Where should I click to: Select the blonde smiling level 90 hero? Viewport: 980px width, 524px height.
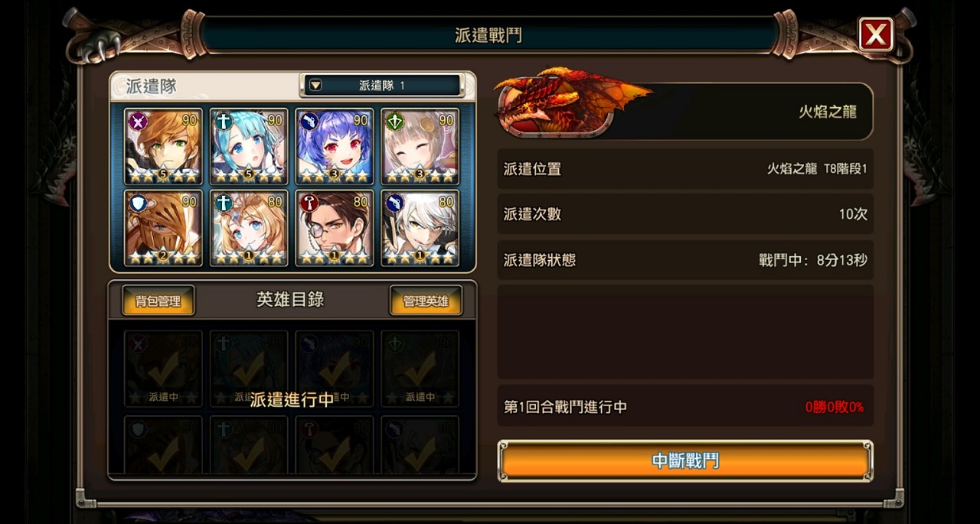420,146
